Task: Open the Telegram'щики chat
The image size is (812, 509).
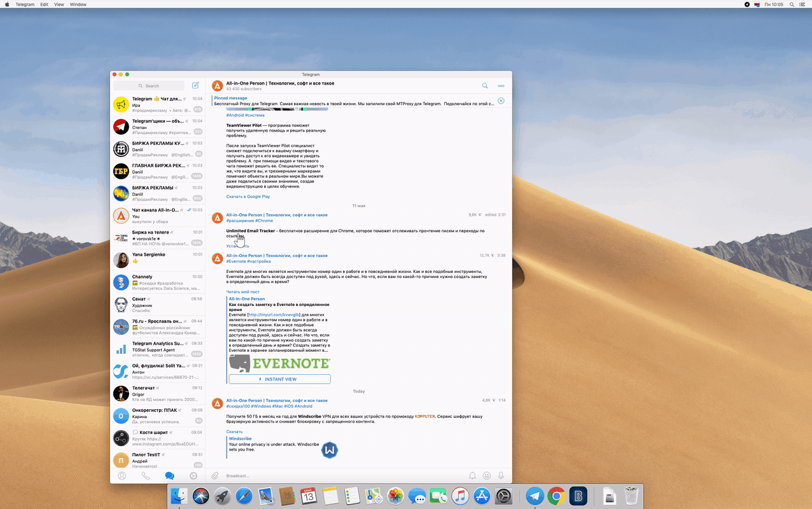Action: click(x=158, y=127)
